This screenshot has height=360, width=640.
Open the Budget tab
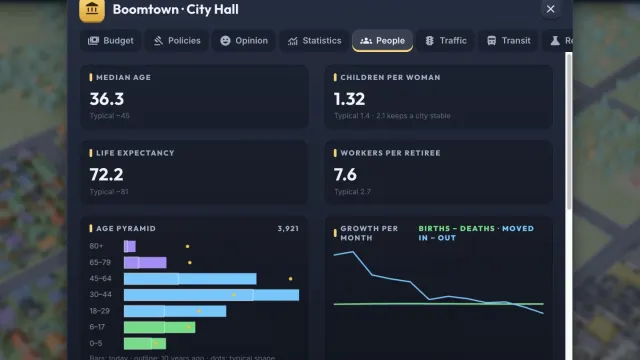coord(111,41)
